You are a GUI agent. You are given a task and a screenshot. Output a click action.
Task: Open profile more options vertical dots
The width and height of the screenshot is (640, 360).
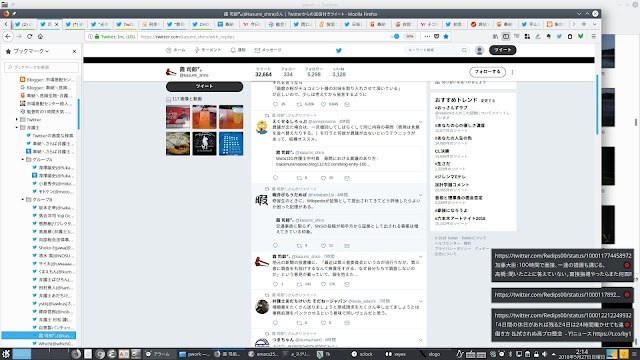[x=512, y=72]
